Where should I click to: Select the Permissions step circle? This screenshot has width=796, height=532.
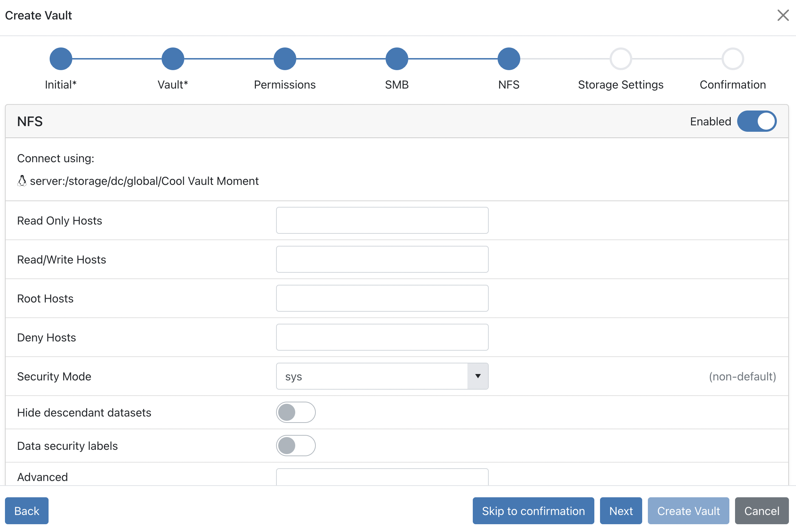click(285, 59)
